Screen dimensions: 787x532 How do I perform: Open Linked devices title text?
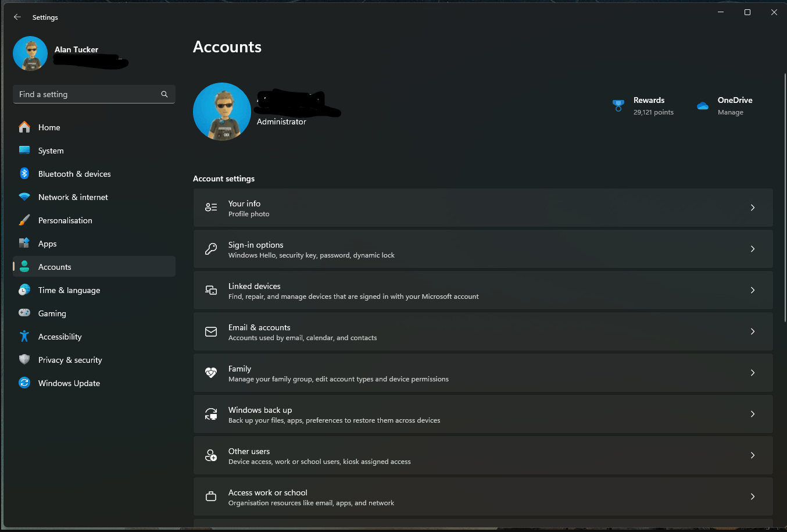click(x=254, y=286)
